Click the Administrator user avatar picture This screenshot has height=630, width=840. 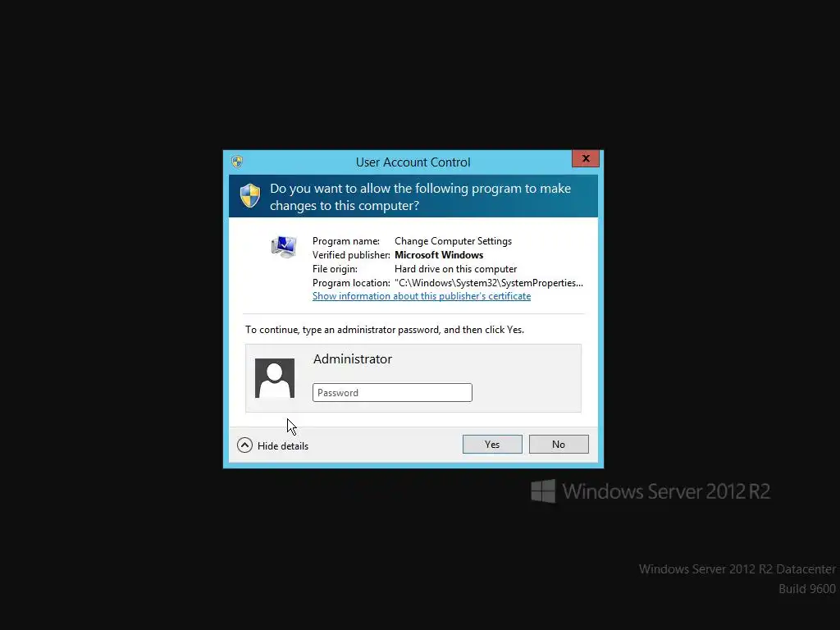tap(275, 378)
